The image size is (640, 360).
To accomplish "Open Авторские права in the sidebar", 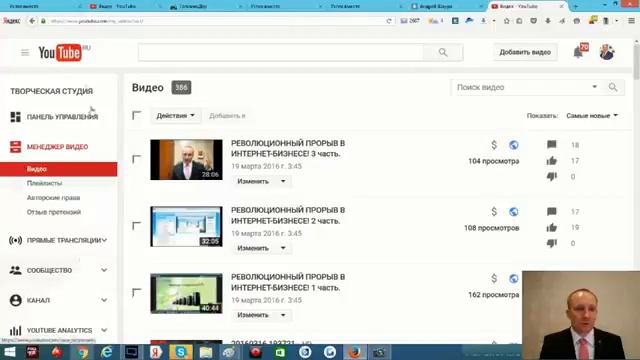I will tap(53, 198).
